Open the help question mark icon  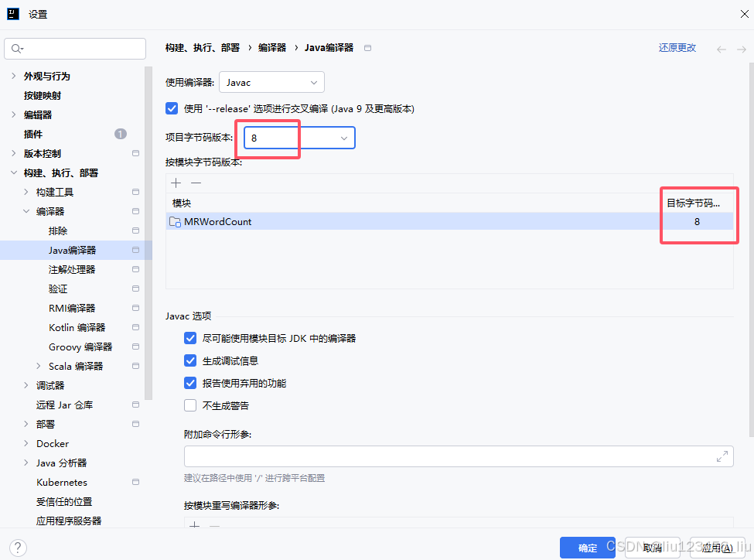[x=17, y=548]
